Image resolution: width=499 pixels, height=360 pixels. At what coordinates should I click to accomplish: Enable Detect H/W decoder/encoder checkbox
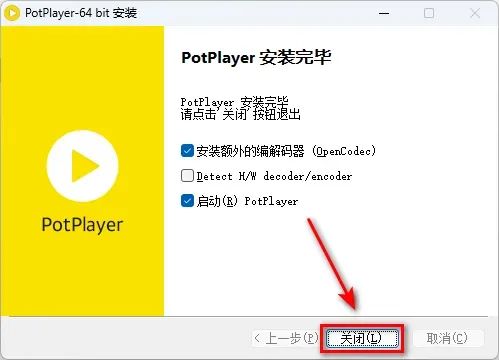click(187, 176)
